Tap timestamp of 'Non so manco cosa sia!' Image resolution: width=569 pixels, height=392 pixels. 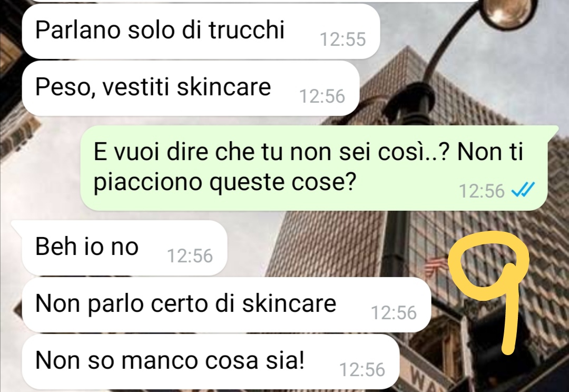point(362,370)
